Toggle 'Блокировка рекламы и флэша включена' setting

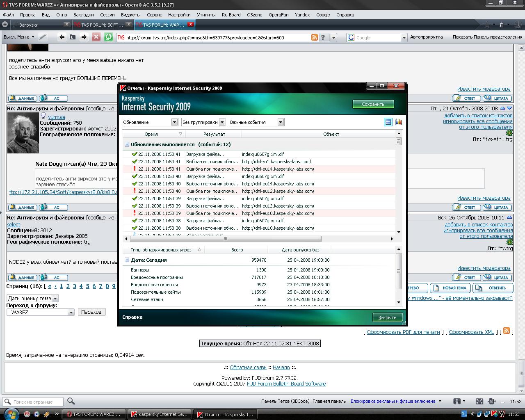pyautogui.click(x=393, y=401)
